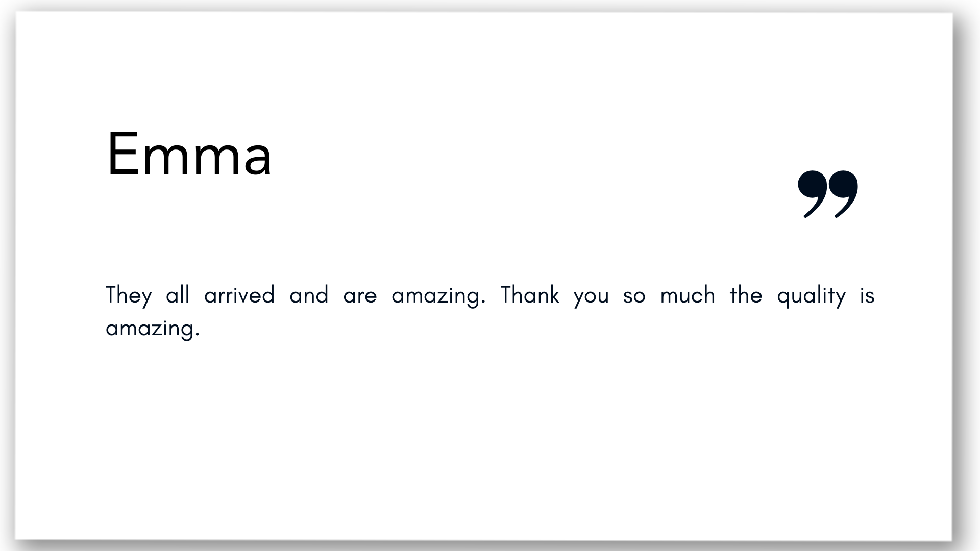Click the word "much" in the testimonial
Screen dimensions: 980x551
688,295
